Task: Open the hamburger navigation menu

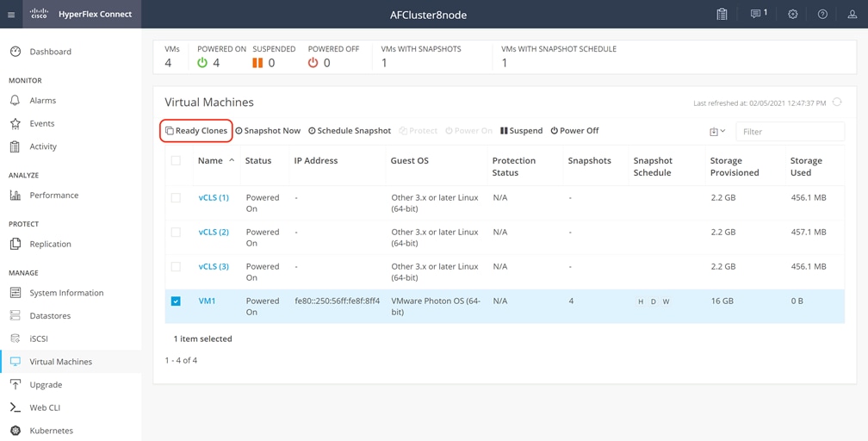Action: click(x=11, y=15)
